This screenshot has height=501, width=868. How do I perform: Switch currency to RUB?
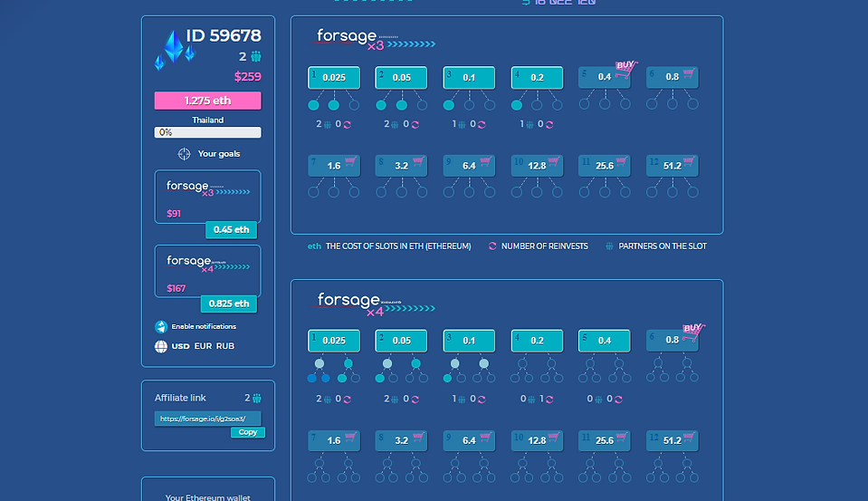click(225, 346)
